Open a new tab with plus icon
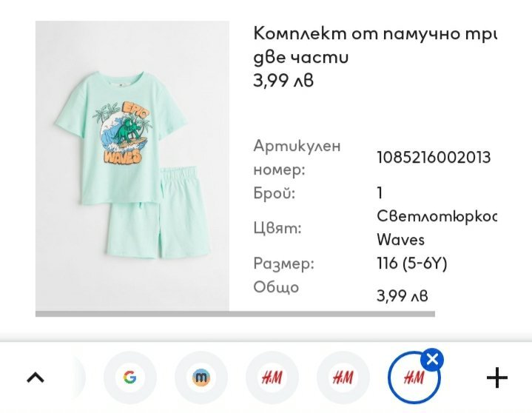The width and height of the screenshot is (532, 413). 497,377
